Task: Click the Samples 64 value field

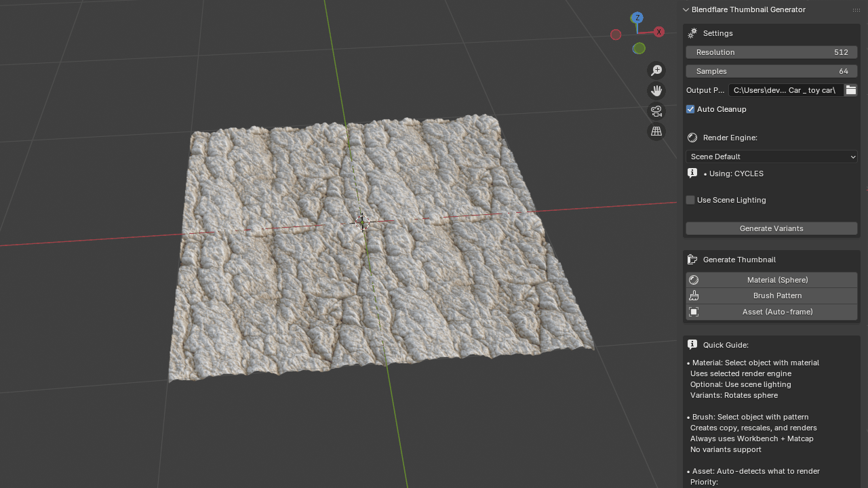Action: (771, 71)
